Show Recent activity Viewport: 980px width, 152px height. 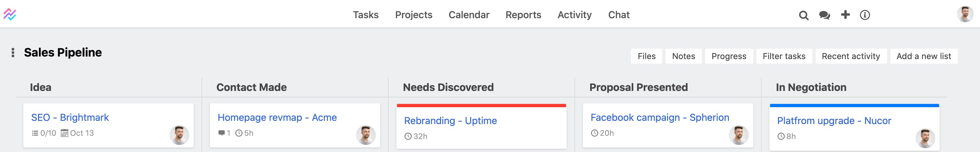pyautogui.click(x=851, y=56)
